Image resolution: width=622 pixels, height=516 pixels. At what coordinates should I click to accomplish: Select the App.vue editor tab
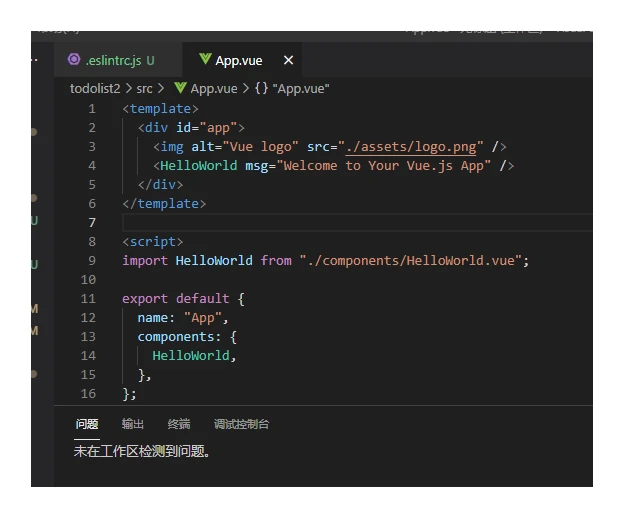pos(242,60)
